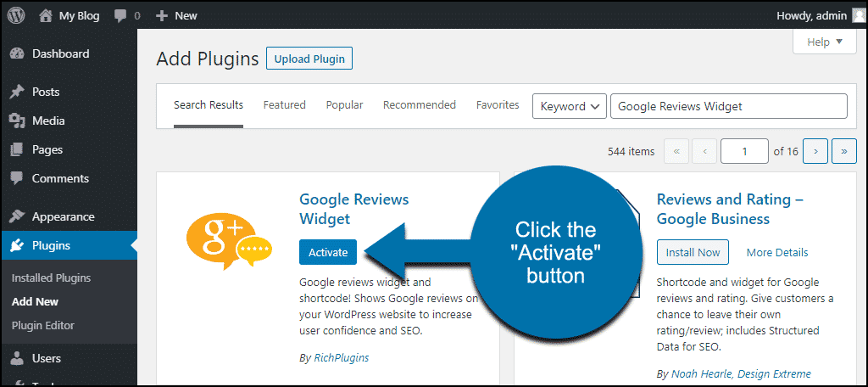Switch to the Recommended tab

click(x=420, y=104)
